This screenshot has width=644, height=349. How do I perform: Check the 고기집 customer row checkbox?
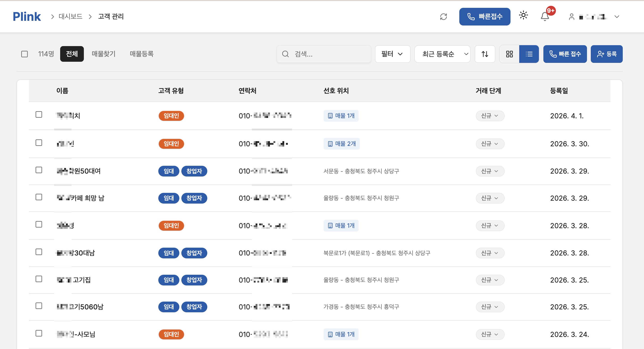pyautogui.click(x=39, y=279)
